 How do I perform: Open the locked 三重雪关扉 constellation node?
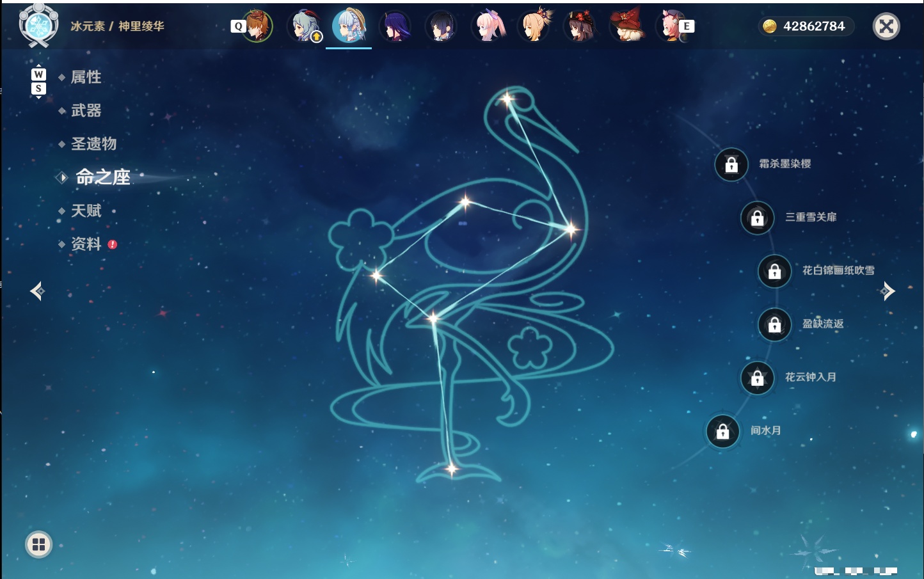click(x=758, y=218)
